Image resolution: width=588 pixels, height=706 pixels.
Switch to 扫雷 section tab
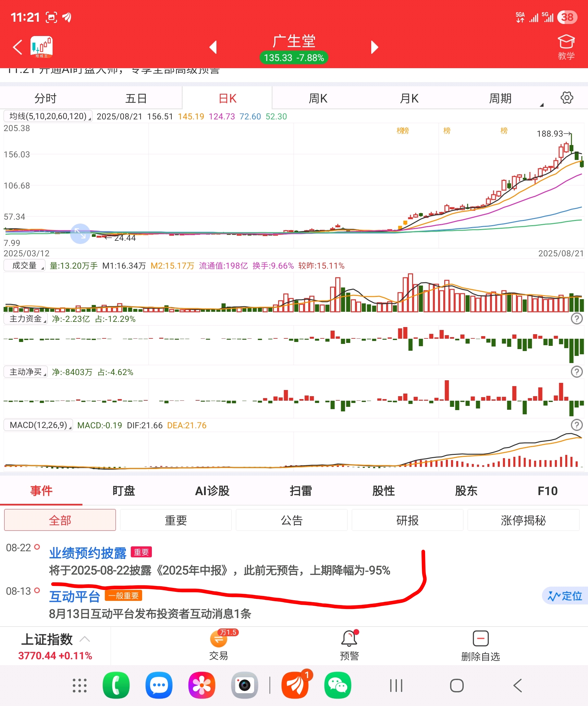[300, 491]
